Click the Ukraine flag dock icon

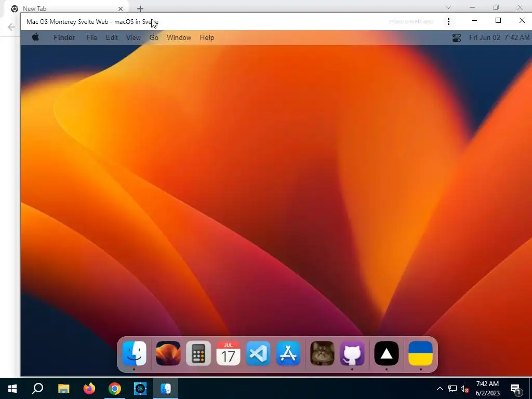[420, 353]
